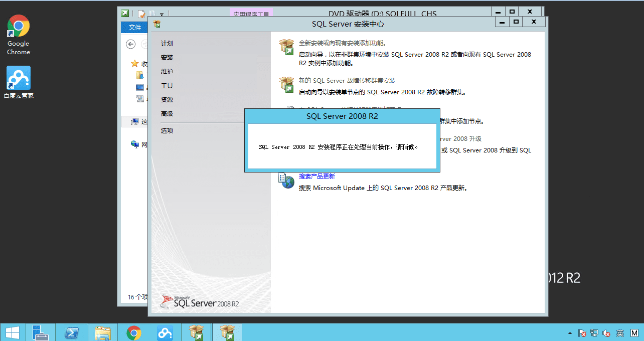This screenshot has width=644, height=341.
Task: Launch PowerShell from the taskbar
Action: click(x=72, y=332)
